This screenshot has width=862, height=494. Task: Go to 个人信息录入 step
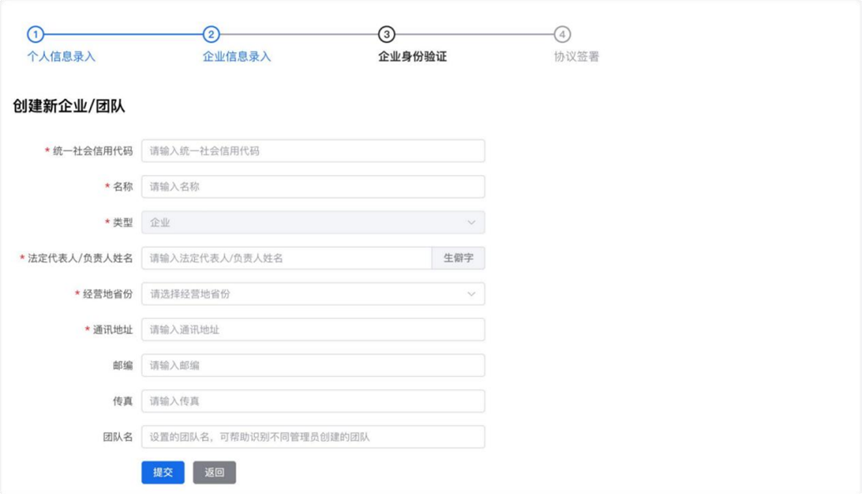pos(61,57)
